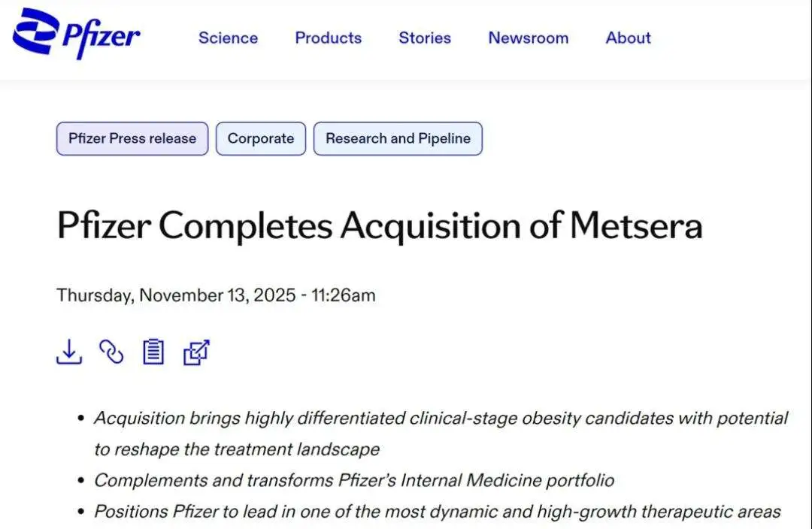Click the 11:26am publication time
Viewport: 812px width, 529px height.
343,295
